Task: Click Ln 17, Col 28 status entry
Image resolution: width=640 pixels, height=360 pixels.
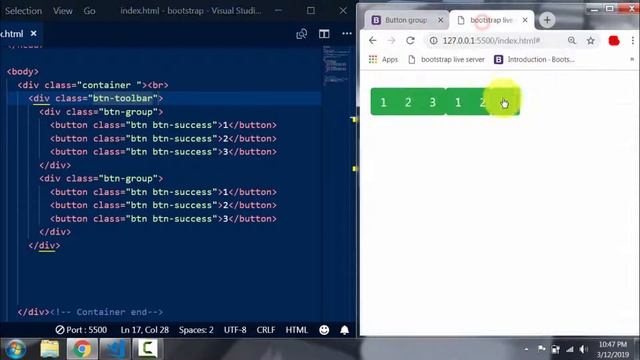Action: pos(144,330)
